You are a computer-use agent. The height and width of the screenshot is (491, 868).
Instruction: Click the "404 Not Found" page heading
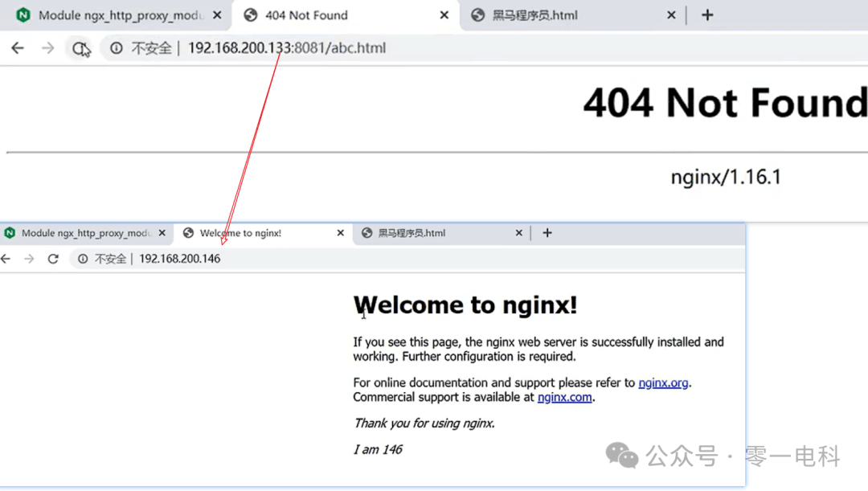click(725, 103)
